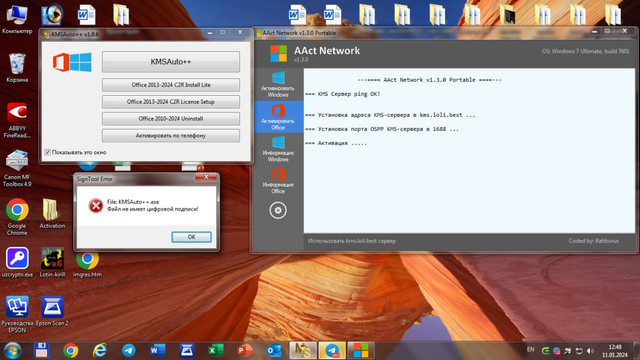Open Google Chrome desktop shortcut
Screen dimensions: 640x360
(x=17, y=217)
